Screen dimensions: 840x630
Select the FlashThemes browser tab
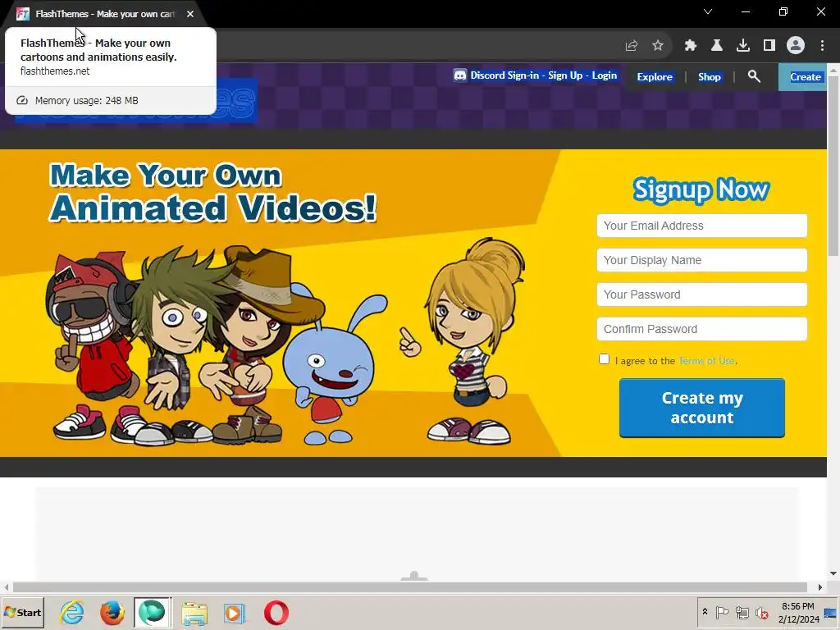pos(104,14)
